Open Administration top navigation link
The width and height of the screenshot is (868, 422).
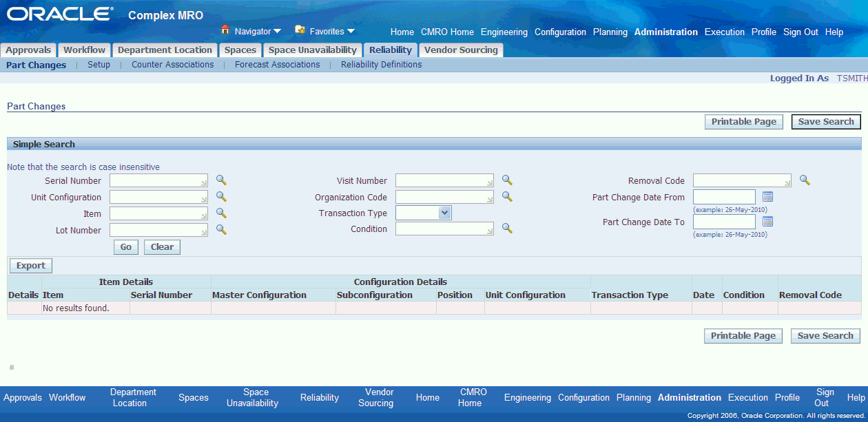pyautogui.click(x=666, y=32)
